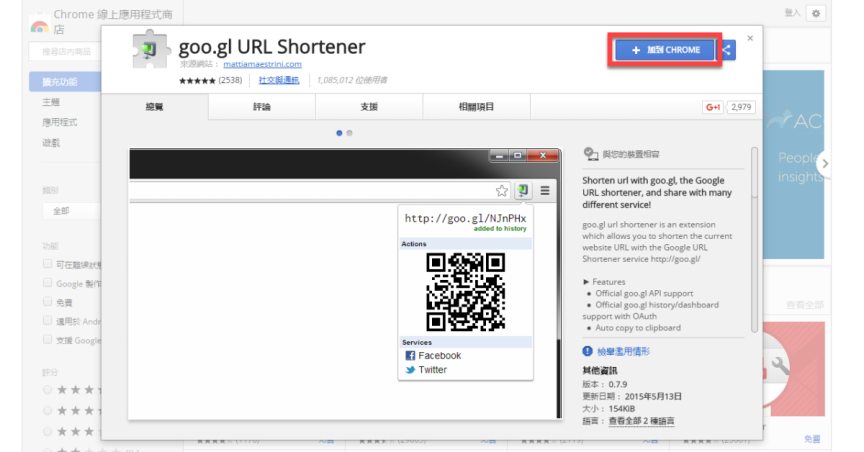Click the 檢舉濫用情形 report abuse link

[x=623, y=351]
